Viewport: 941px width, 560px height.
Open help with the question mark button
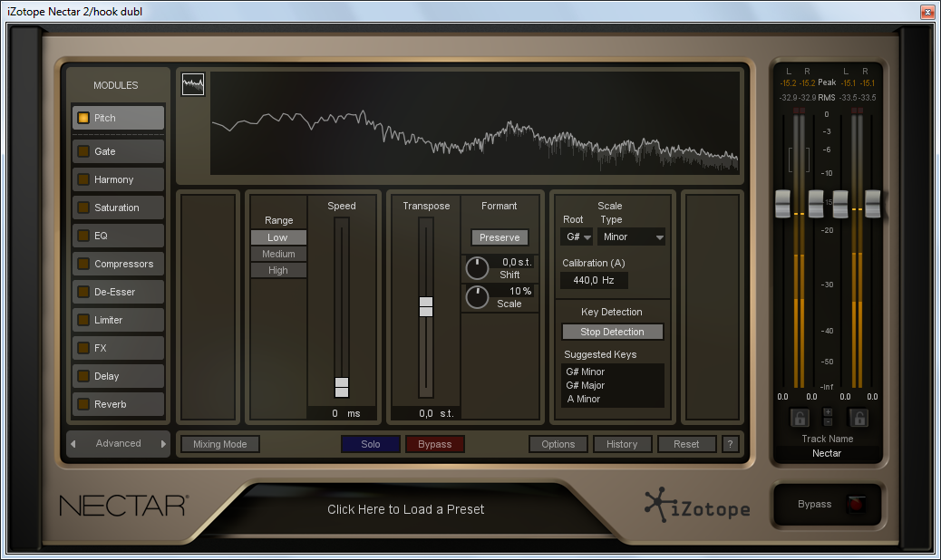(730, 444)
